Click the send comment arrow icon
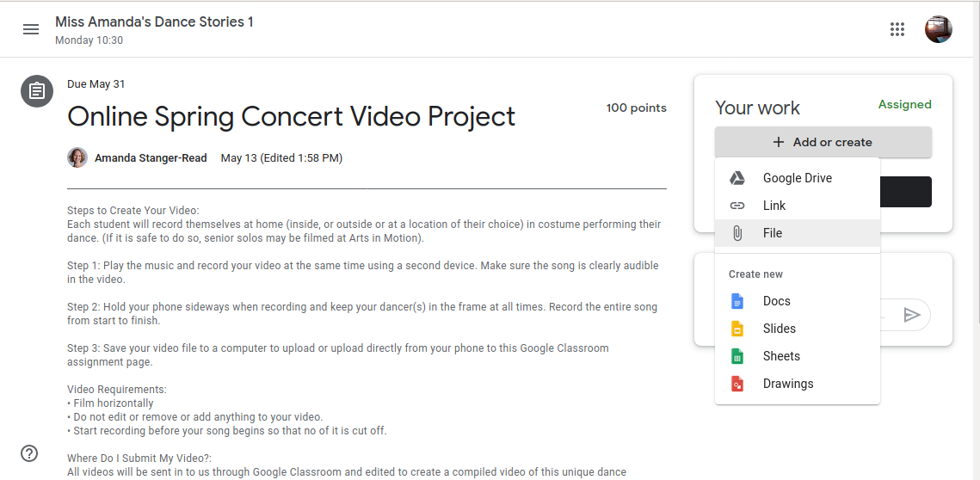 [x=912, y=314]
